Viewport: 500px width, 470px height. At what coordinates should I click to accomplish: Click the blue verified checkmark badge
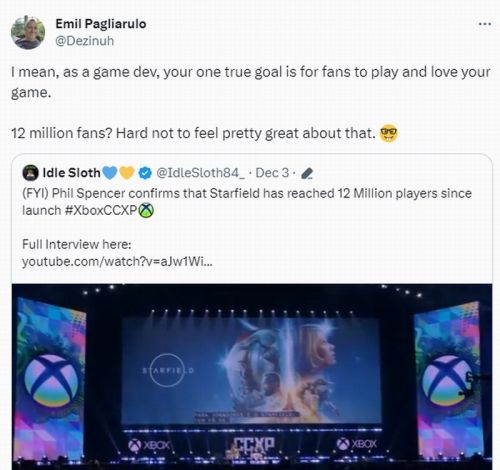tap(145, 173)
